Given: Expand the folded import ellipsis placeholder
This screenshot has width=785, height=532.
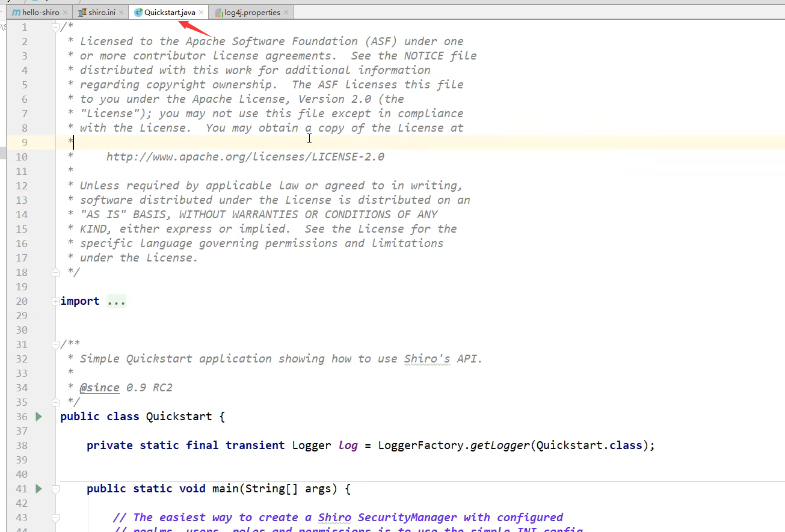Looking at the screenshot, I should pyautogui.click(x=116, y=301).
